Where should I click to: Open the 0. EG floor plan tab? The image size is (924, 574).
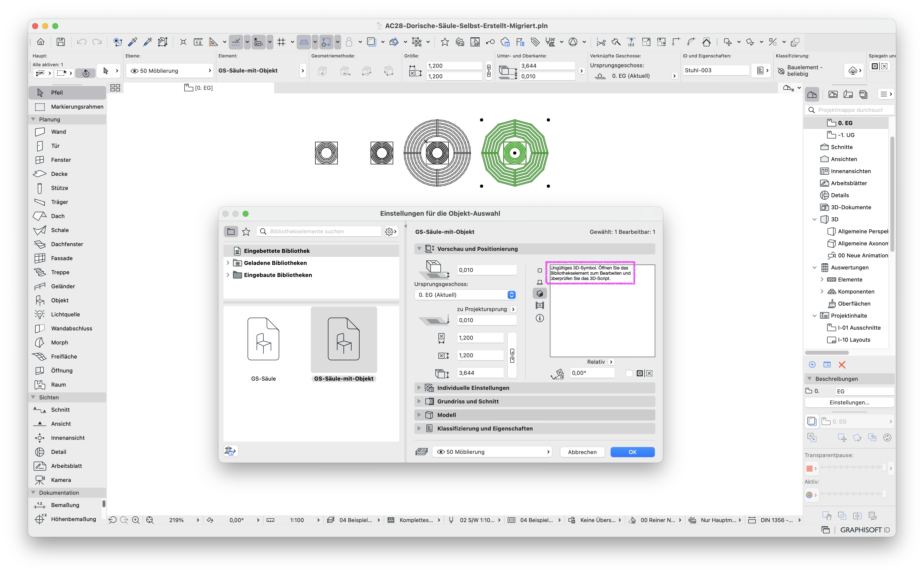(x=199, y=88)
